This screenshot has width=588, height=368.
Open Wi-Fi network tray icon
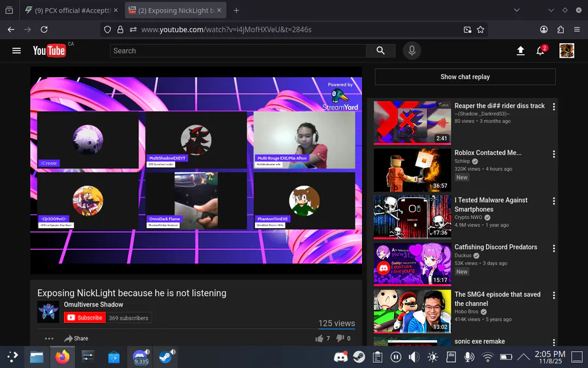click(487, 357)
